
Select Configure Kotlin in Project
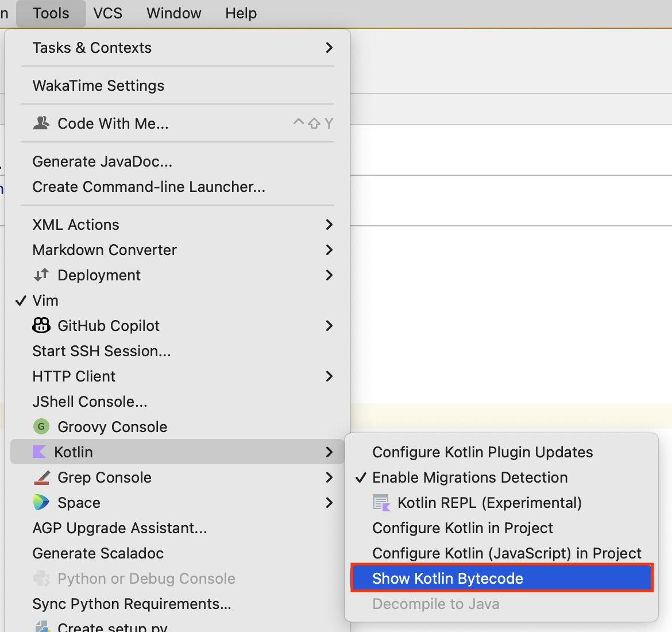462,527
